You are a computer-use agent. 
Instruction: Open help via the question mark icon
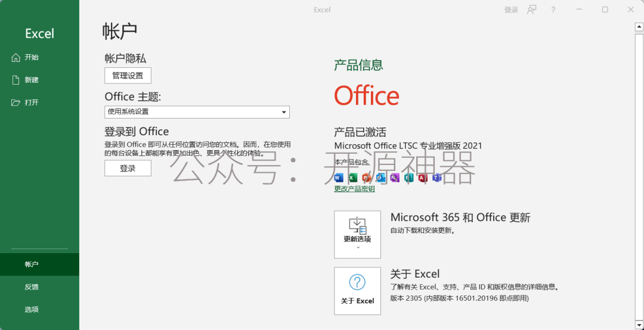pyautogui.click(x=553, y=10)
